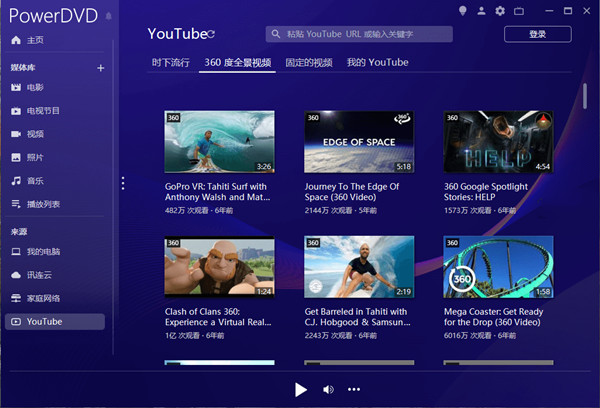Open more playback options ellipsis
The height and width of the screenshot is (408, 600).
(x=353, y=389)
